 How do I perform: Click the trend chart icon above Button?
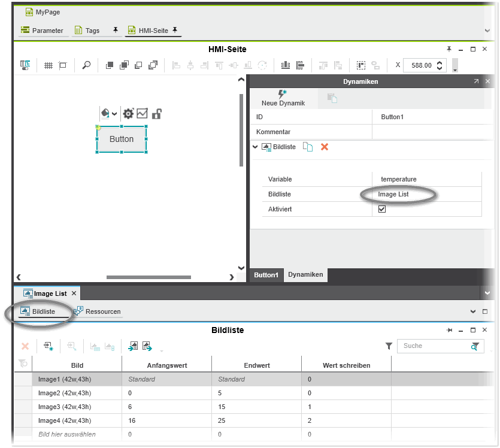(x=143, y=113)
